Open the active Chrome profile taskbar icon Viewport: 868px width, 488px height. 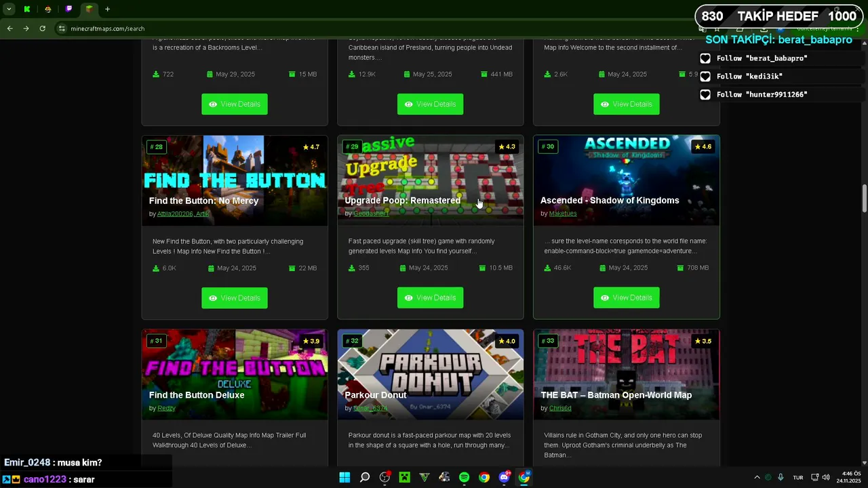pyautogui.click(x=524, y=478)
